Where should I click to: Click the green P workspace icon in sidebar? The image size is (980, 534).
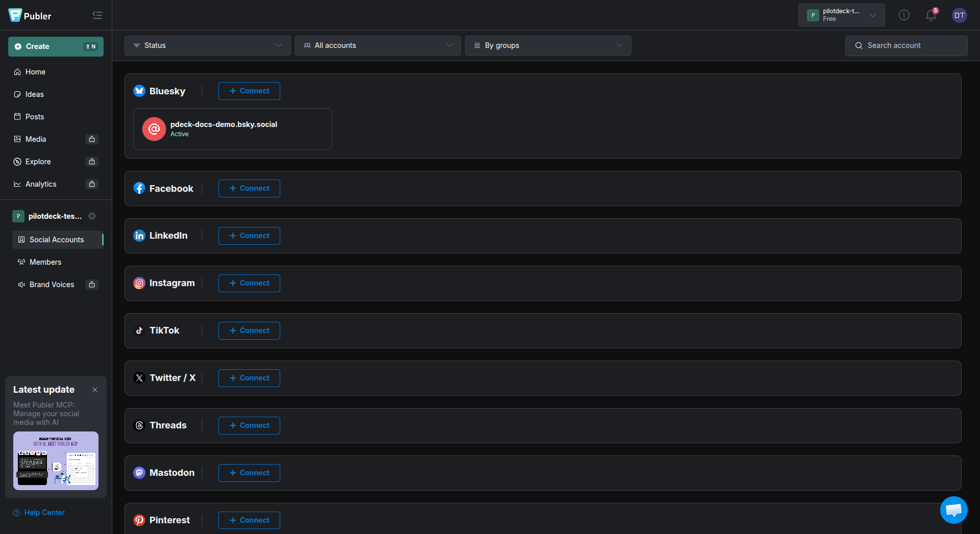click(x=18, y=216)
